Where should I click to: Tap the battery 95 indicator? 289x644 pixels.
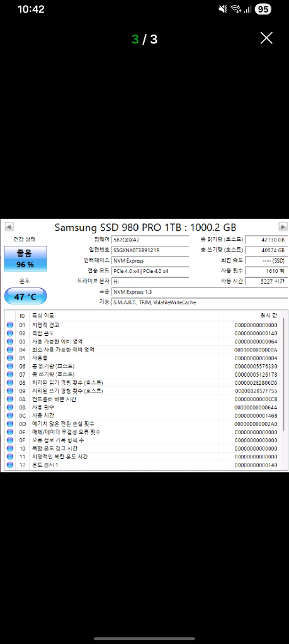(x=263, y=9)
